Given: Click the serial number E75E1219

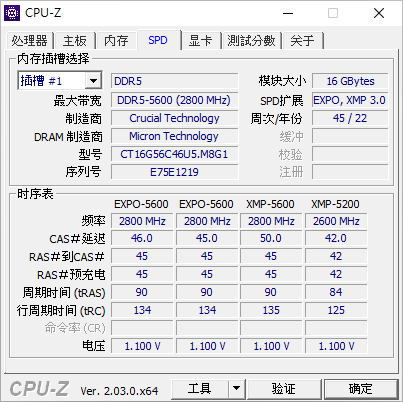Looking at the screenshot, I should click(x=175, y=172).
